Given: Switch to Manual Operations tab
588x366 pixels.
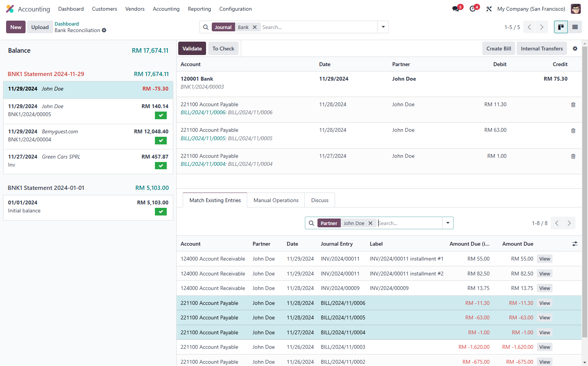Looking at the screenshot, I should point(276,200).
